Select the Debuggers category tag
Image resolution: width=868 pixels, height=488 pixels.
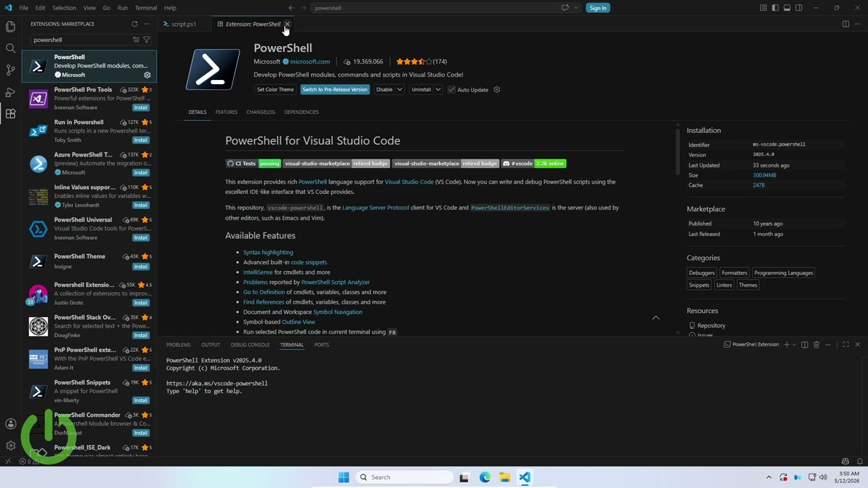(702, 273)
